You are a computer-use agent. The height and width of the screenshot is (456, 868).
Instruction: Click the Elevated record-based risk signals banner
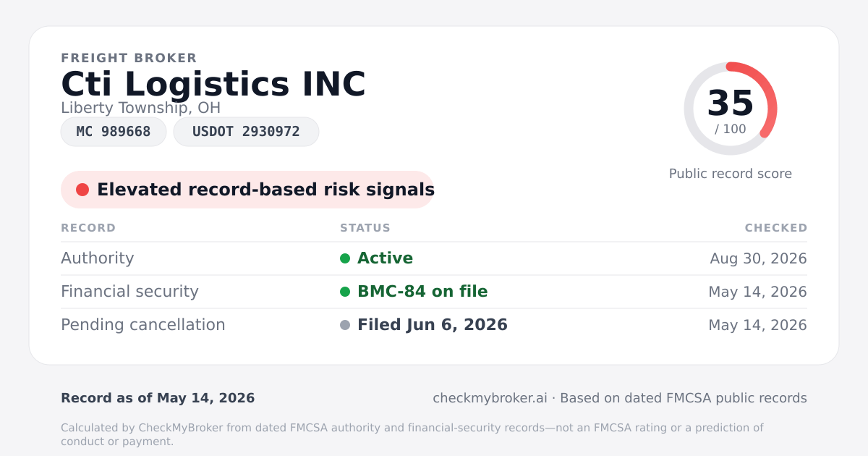(247, 190)
